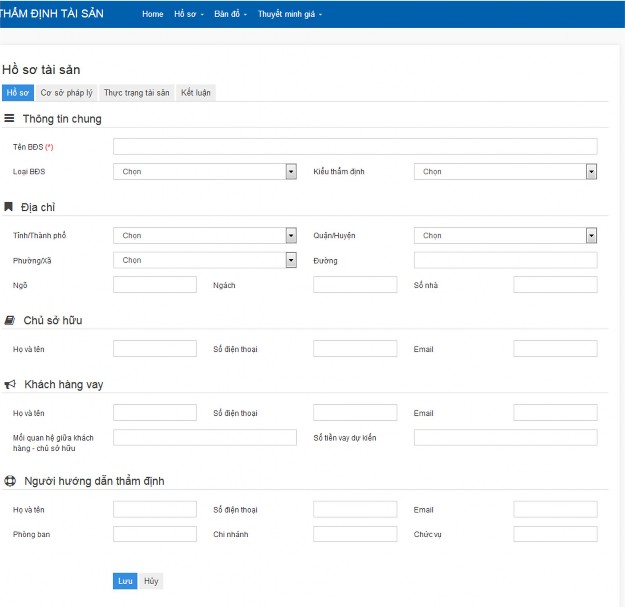Open the Loại BĐS dropdown
Screen dimensions: 625x607
click(205, 172)
